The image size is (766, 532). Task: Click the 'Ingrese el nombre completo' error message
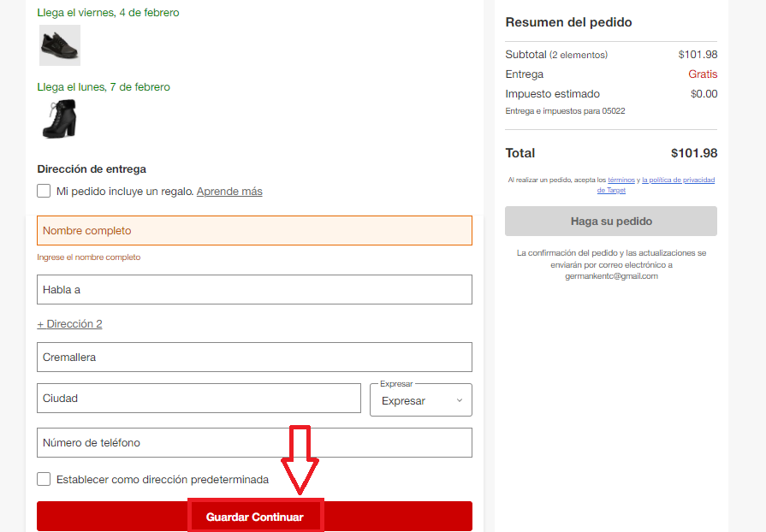click(88, 257)
